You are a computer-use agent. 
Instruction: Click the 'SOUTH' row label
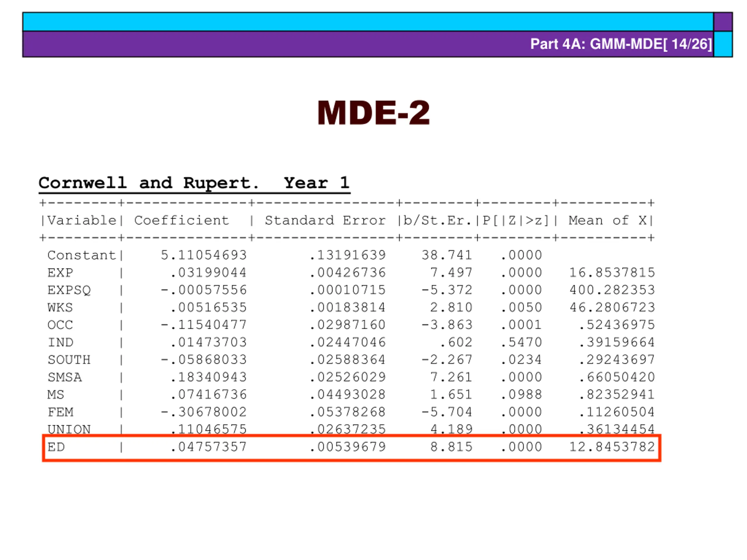[69, 360]
